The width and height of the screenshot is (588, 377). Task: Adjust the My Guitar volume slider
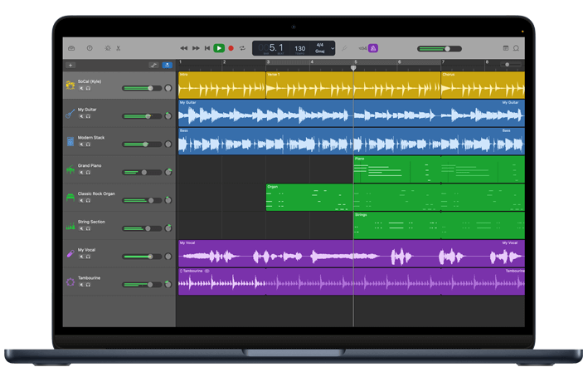point(142,116)
